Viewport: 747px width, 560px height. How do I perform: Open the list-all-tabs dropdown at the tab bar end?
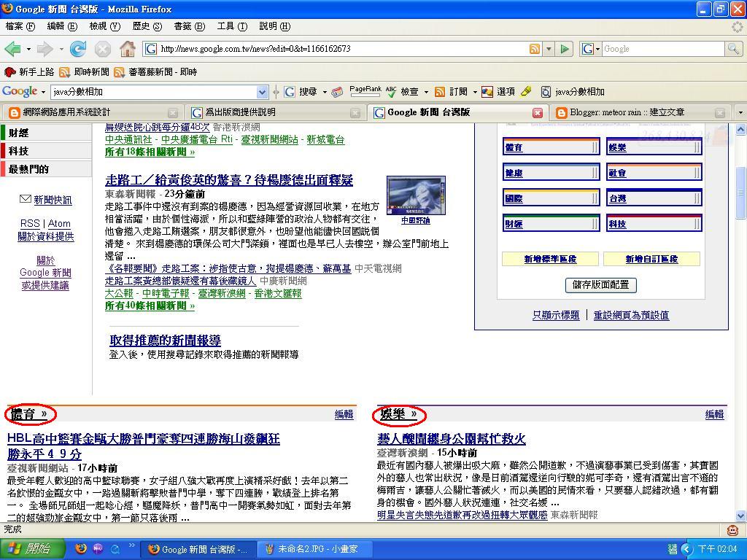740,113
